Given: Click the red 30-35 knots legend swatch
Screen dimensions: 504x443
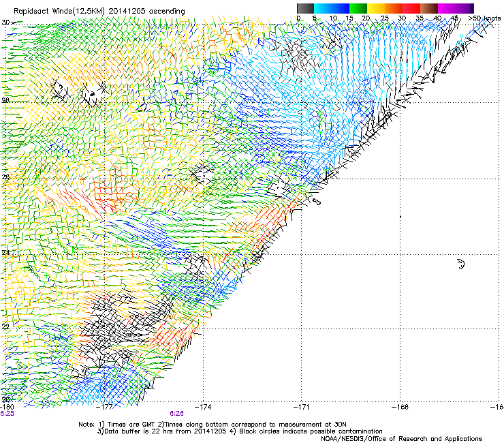Looking at the screenshot, I should click(411, 8).
